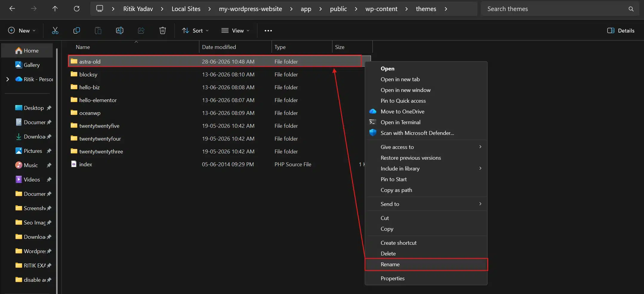Open the See more ellipsis menu
The height and width of the screenshot is (294, 644).
tap(268, 30)
